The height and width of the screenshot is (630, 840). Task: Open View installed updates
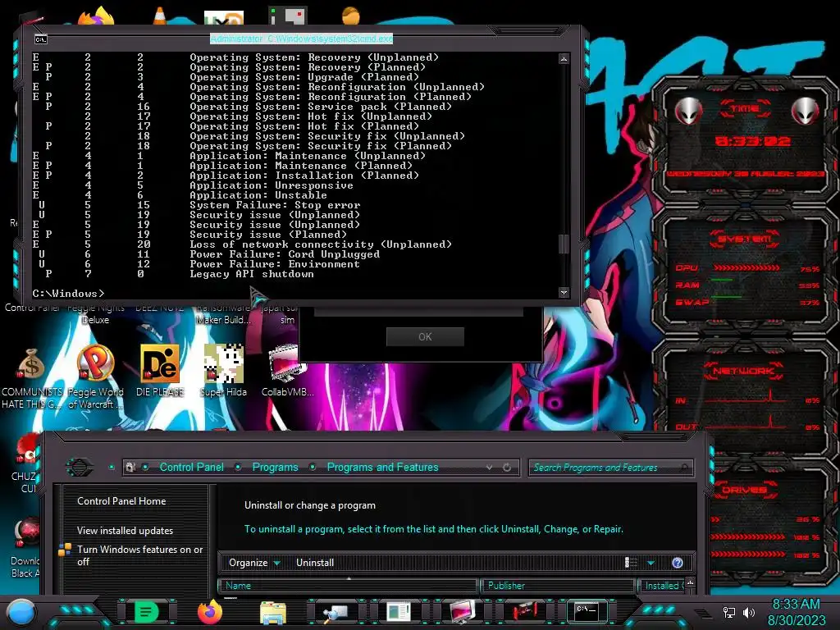click(126, 531)
